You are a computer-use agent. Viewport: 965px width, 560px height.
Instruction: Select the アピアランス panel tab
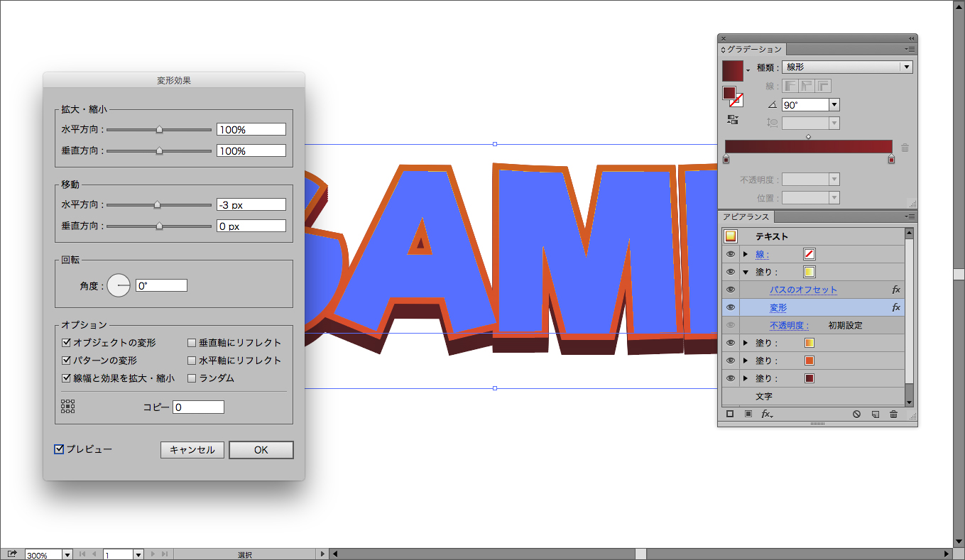tap(745, 217)
